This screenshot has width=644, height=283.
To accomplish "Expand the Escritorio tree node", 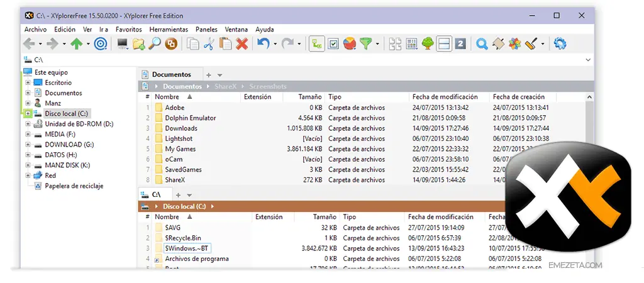I will pos(28,83).
